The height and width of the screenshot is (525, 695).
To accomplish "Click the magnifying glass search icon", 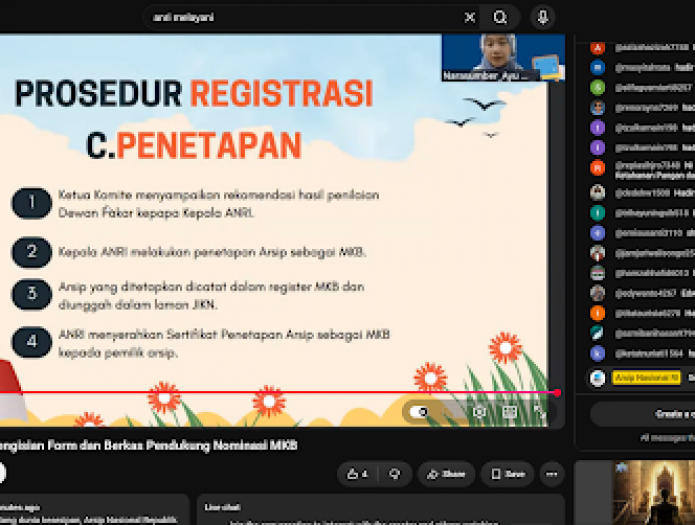I will [500, 18].
